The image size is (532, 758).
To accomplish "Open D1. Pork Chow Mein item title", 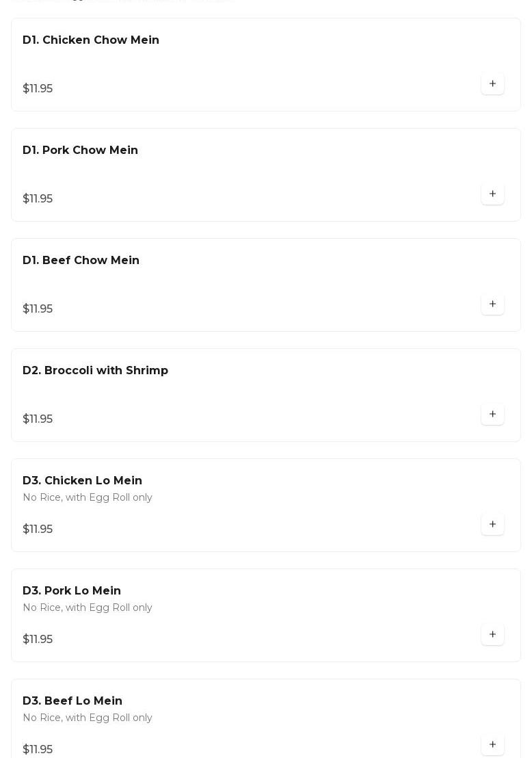I will point(80,151).
